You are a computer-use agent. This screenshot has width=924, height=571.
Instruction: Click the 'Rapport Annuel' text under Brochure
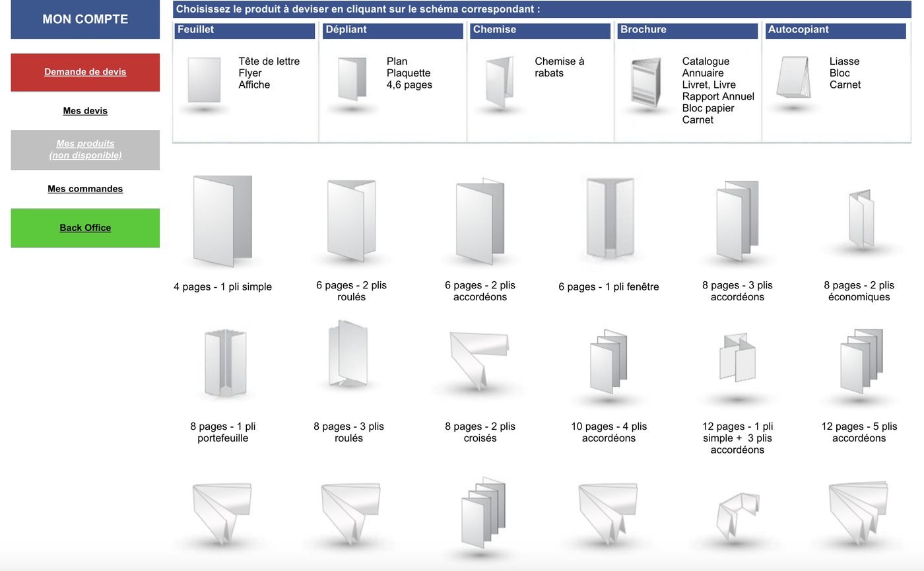coord(718,96)
